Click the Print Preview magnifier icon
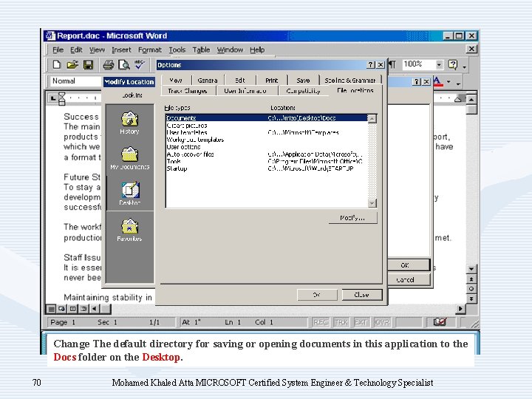 coord(124,64)
